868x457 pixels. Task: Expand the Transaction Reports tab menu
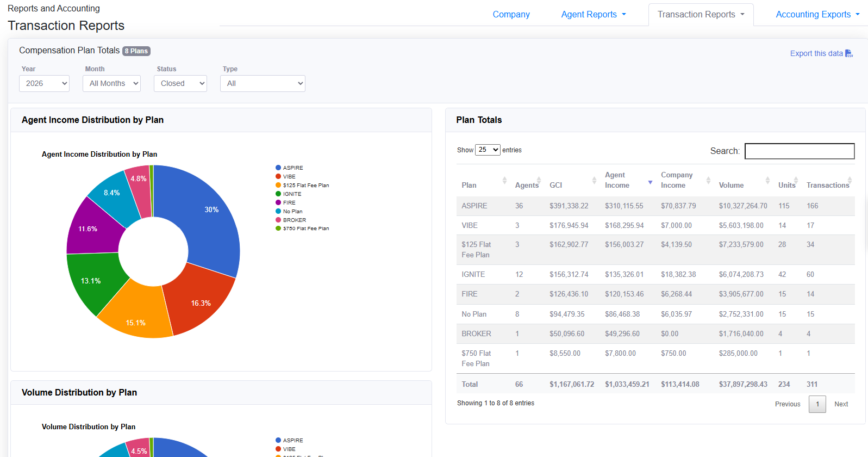tap(701, 14)
